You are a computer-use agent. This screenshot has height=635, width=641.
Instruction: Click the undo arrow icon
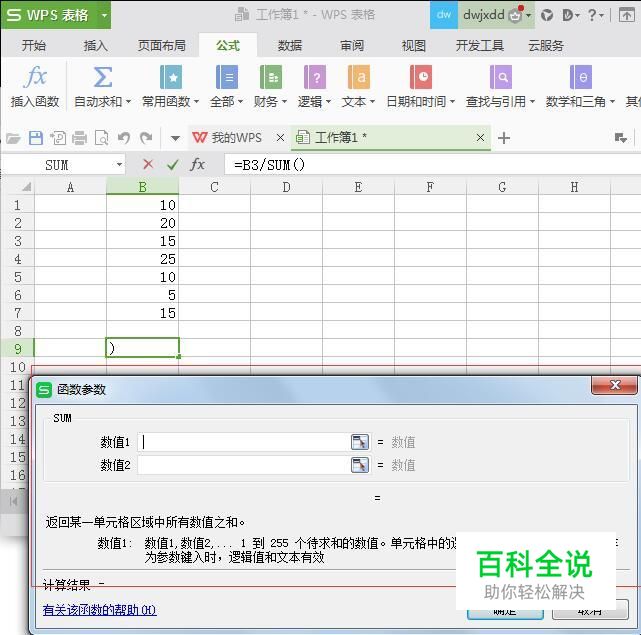point(124,138)
